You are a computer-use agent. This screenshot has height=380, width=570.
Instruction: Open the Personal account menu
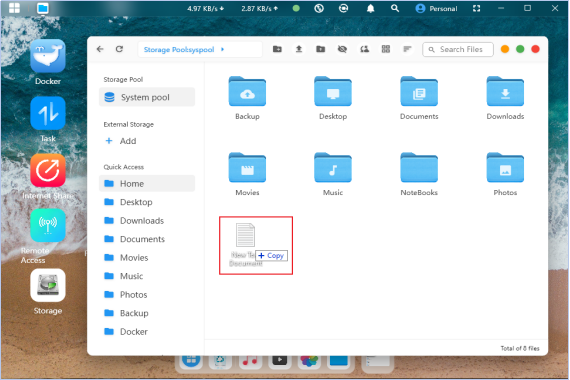tap(436, 8)
